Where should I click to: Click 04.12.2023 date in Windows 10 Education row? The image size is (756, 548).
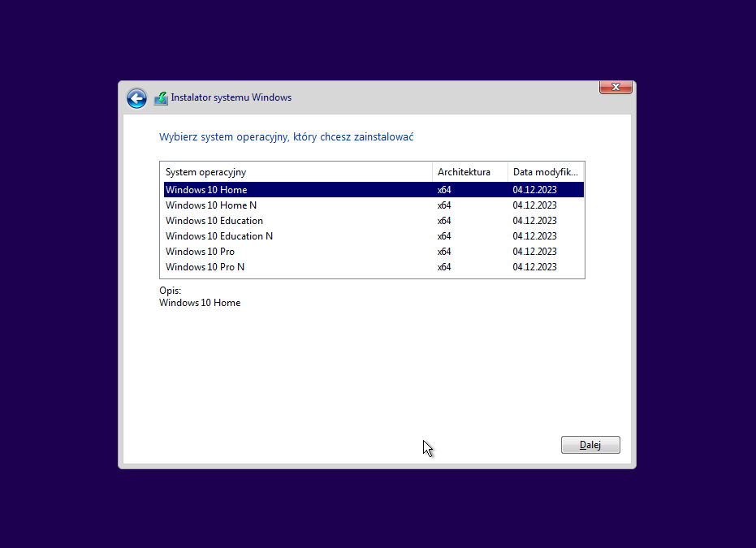coord(534,221)
